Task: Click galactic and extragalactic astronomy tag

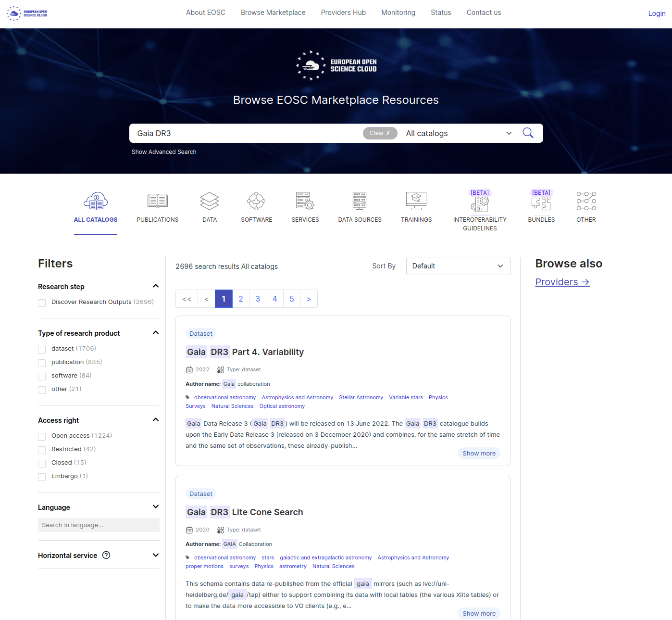Action: (x=326, y=557)
